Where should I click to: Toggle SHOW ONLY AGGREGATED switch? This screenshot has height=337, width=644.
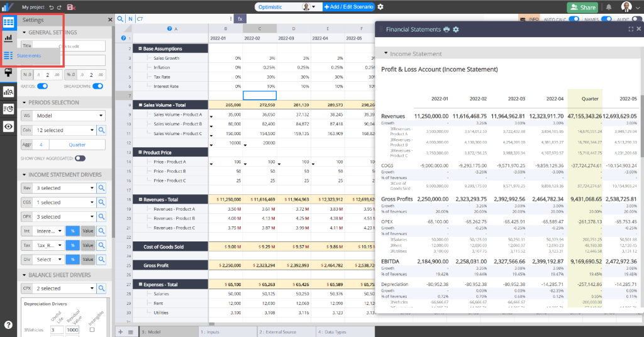80,158
